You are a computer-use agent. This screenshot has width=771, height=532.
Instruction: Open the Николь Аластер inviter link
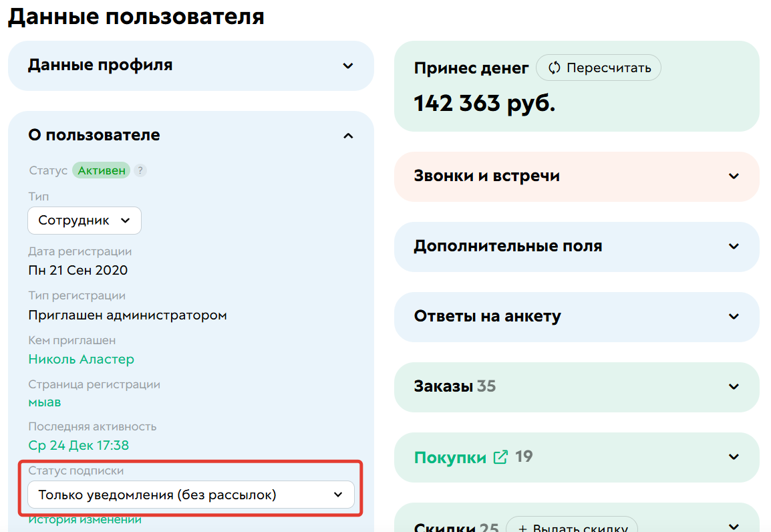pos(80,360)
